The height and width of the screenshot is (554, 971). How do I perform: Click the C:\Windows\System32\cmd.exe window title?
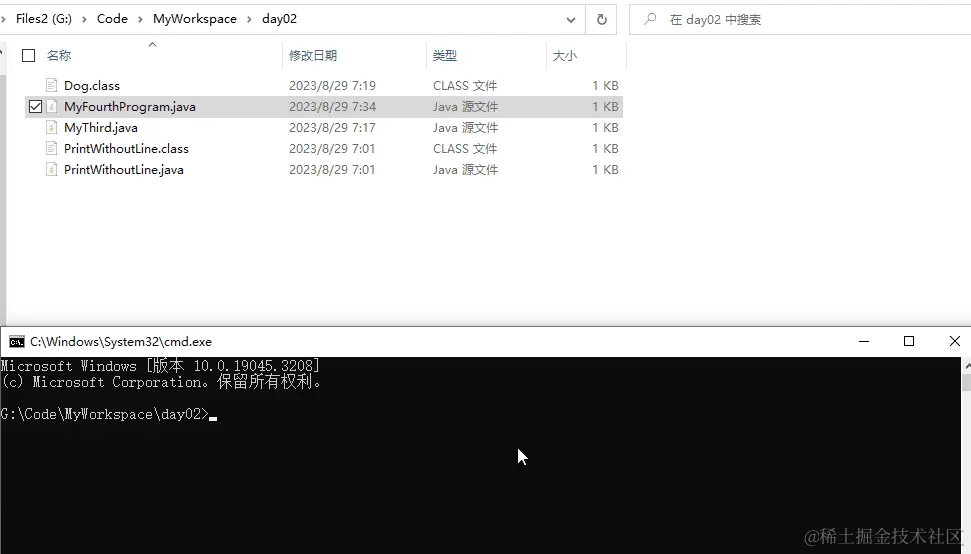tap(121, 342)
